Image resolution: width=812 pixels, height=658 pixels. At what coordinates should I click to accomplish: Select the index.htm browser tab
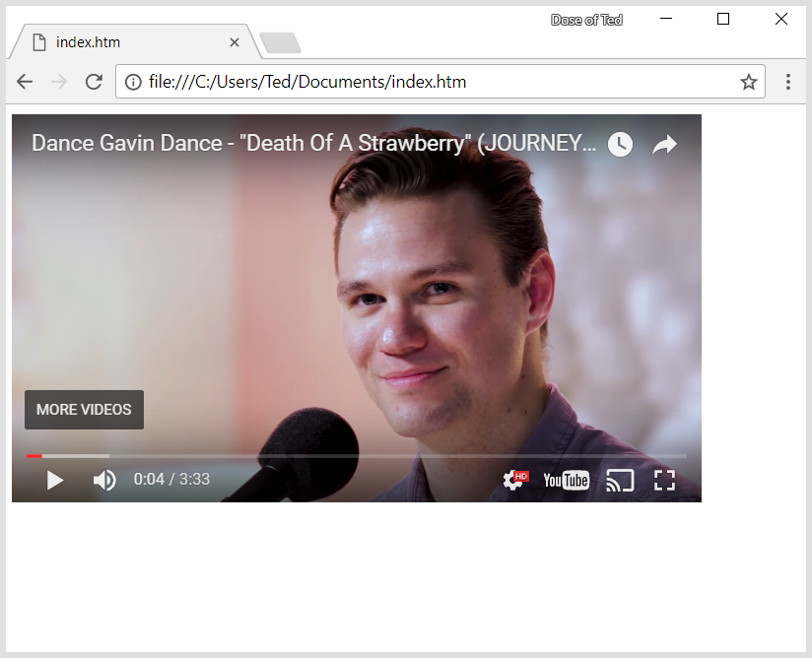coord(118,42)
